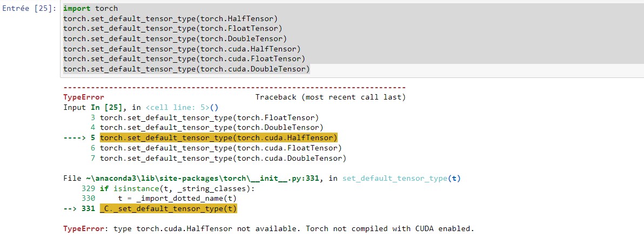The width and height of the screenshot is (644, 243).
Task: Click the torch.cuda.HalfTensor line in the code cell
Action: click(x=182, y=49)
